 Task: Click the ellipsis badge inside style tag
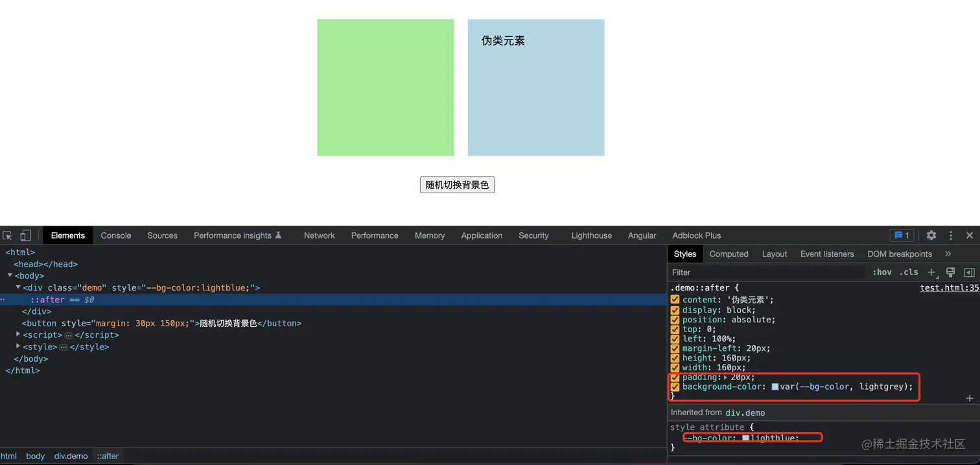64,347
